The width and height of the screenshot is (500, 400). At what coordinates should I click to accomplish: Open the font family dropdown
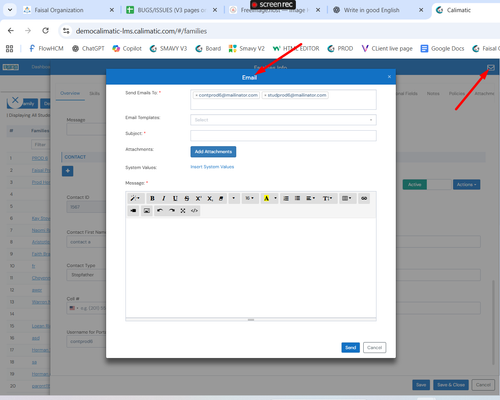click(234, 198)
